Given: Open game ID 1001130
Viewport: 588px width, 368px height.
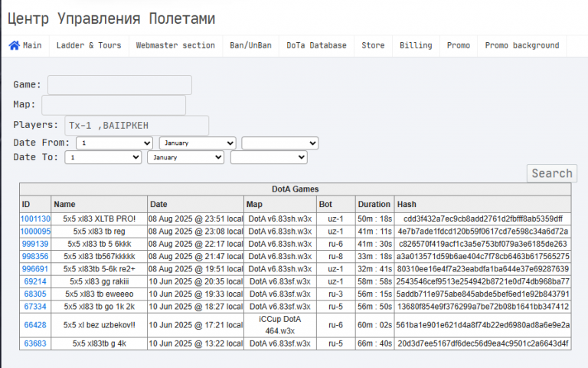Looking at the screenshot, I should [x=35, y=219].
